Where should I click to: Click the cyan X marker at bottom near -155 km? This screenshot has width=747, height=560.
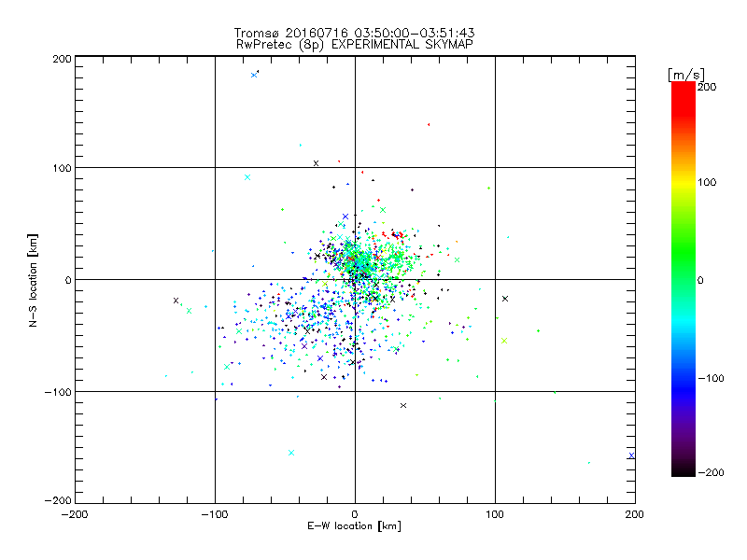point(291,453)
